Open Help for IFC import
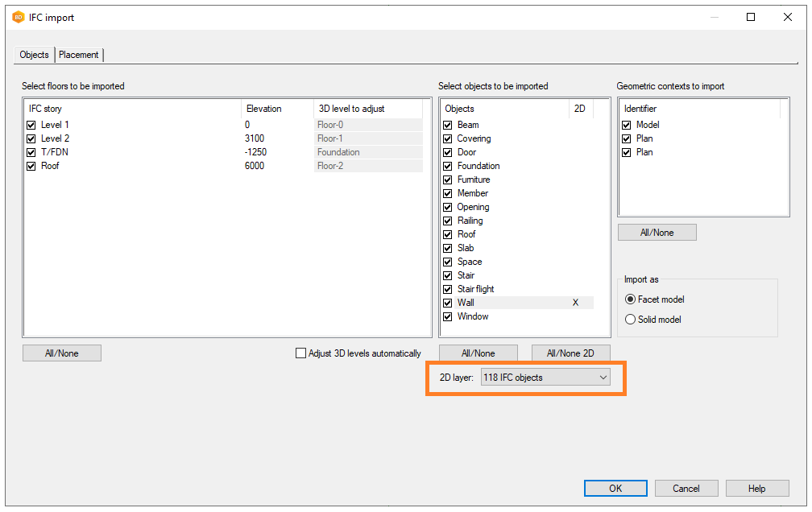Image resolution: width=812 pixels, height=512 pixels. (756, 489)
